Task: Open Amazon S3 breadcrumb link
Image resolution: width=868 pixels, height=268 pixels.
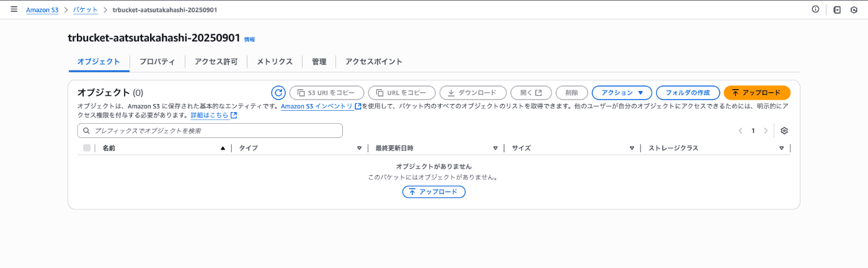Action: (x=42, y=11)
